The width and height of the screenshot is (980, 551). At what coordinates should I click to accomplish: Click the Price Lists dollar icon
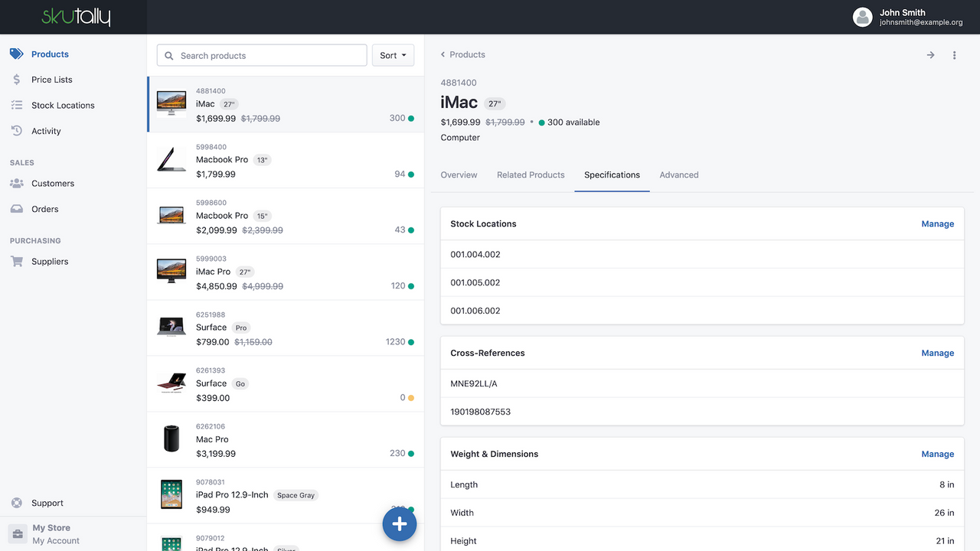tap(17, 80)
